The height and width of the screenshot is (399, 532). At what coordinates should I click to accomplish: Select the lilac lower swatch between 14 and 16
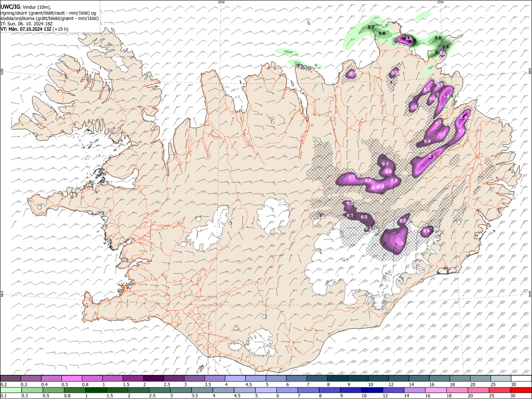(414, 390)
